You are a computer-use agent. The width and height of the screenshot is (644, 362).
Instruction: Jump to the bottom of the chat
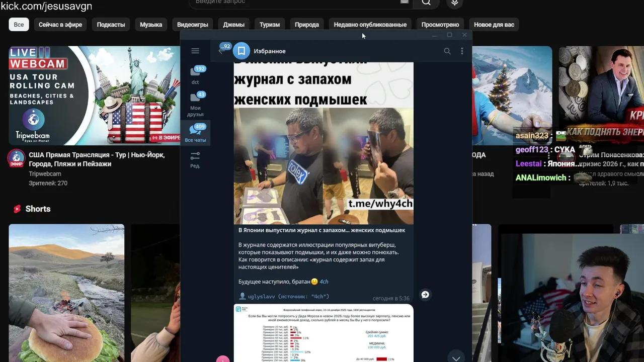tap(456, 357)
